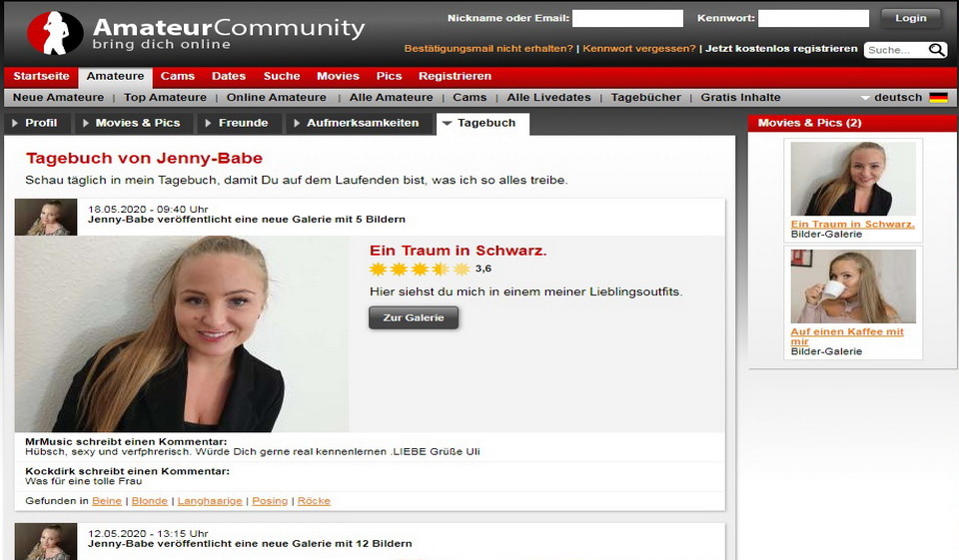The image size is (959, 560).
Task: Open Cams in red main menu
Action: point(178,77)
